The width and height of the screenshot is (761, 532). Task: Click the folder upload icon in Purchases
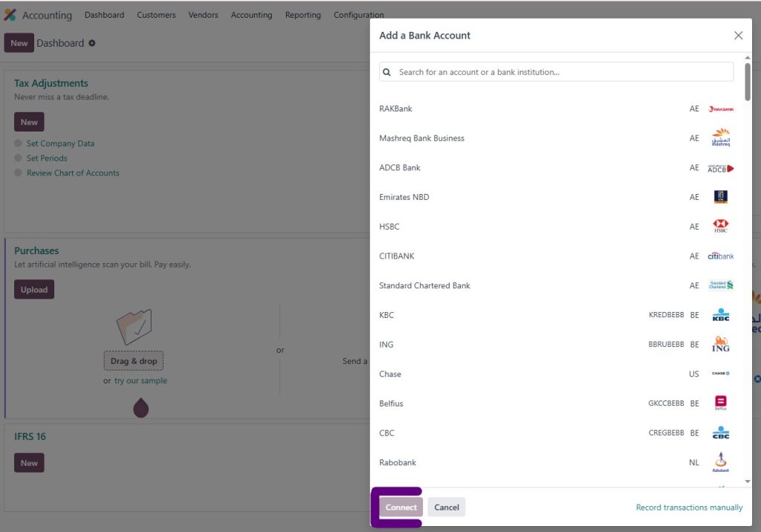[135, 327]
